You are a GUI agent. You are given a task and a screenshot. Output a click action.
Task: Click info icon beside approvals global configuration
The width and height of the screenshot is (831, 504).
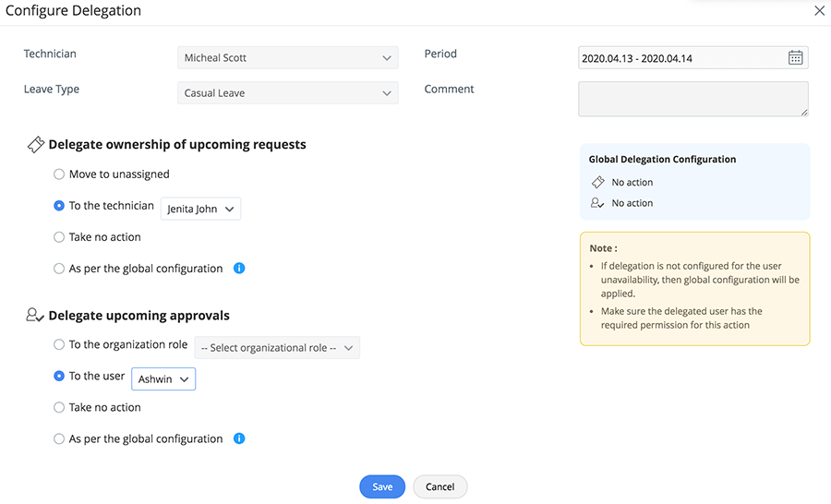click(239, 438)
